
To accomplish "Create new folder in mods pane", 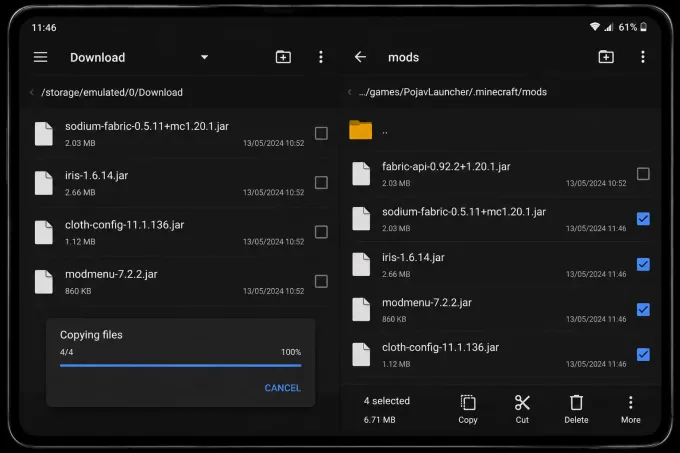I will pyautogui.click(x=606, y=57).
